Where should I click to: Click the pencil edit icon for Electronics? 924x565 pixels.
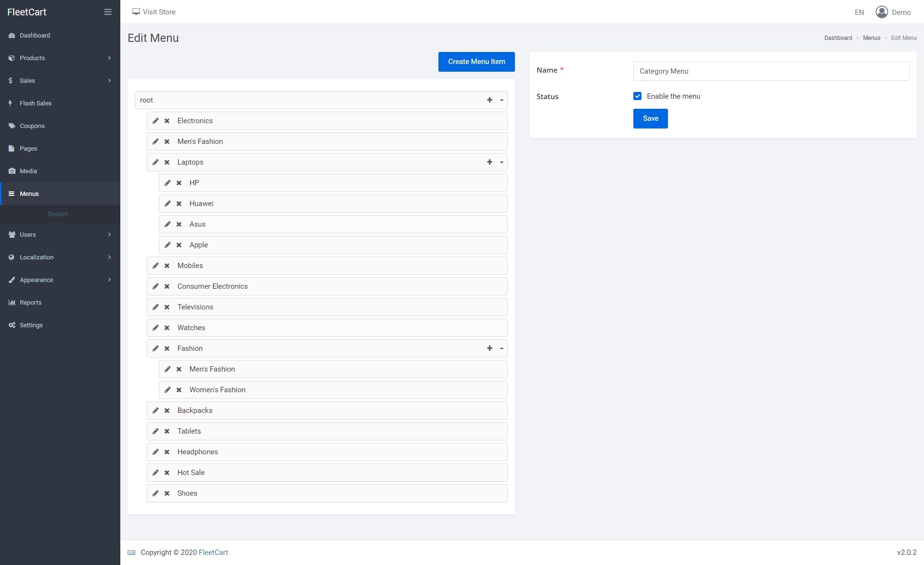(x=155, y=121)
